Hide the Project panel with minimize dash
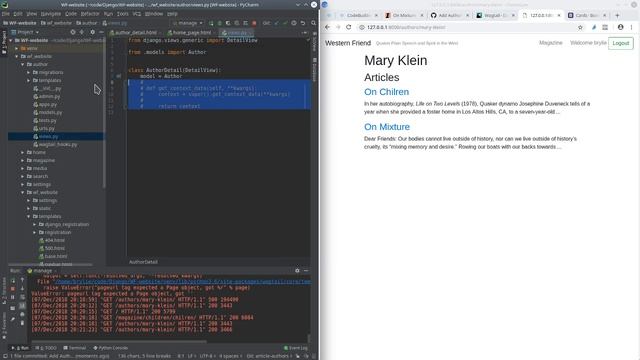This screenshot has height=360, width=640. (101, 32)
